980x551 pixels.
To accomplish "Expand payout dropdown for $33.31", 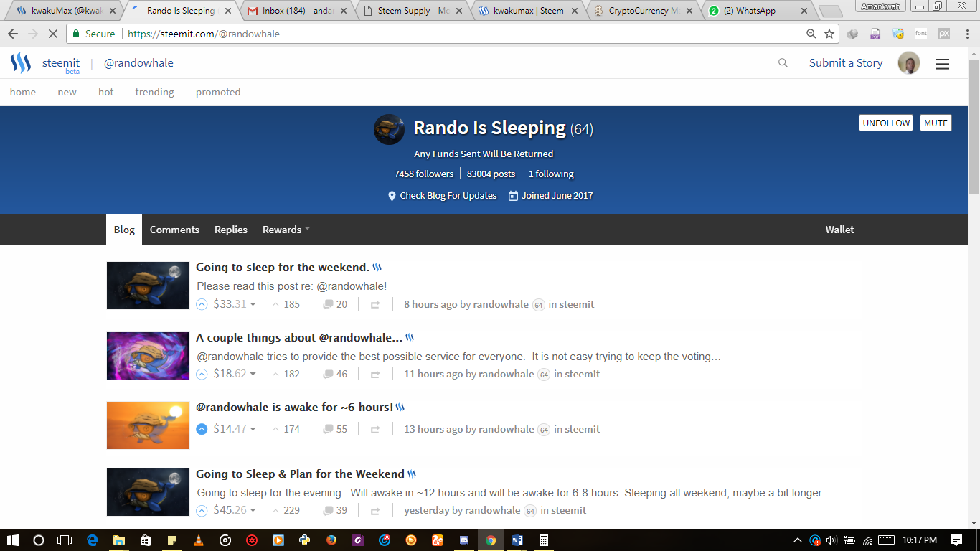I will (x=253, y=304).
